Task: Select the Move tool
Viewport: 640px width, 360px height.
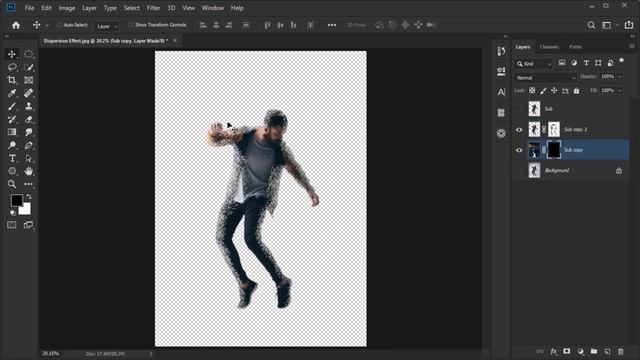Action: tap(12, 54)
